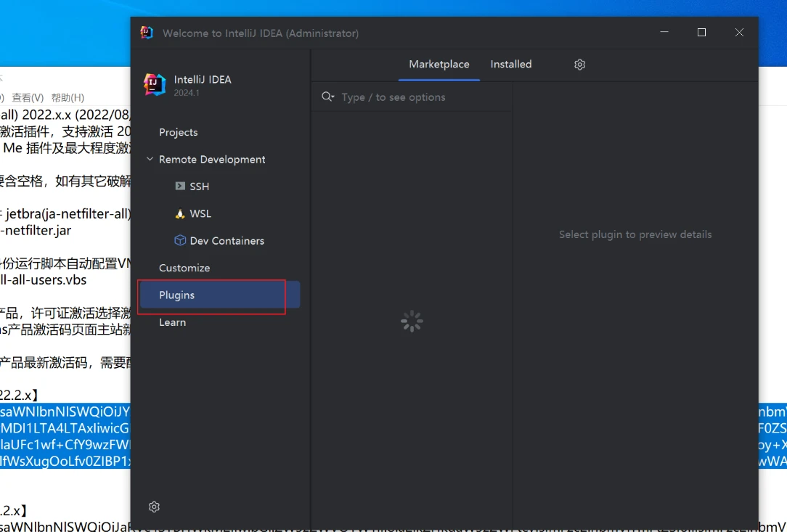Close the IntelliJ IDEA welcome window
This screenshot has height=532, width=787.
(739, 32)
